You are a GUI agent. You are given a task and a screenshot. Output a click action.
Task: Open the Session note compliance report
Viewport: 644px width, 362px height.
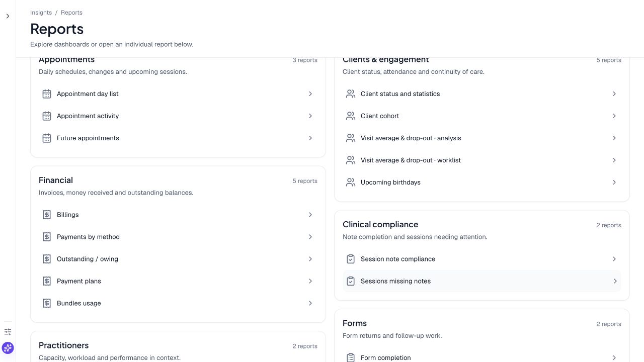pos(482,259)
